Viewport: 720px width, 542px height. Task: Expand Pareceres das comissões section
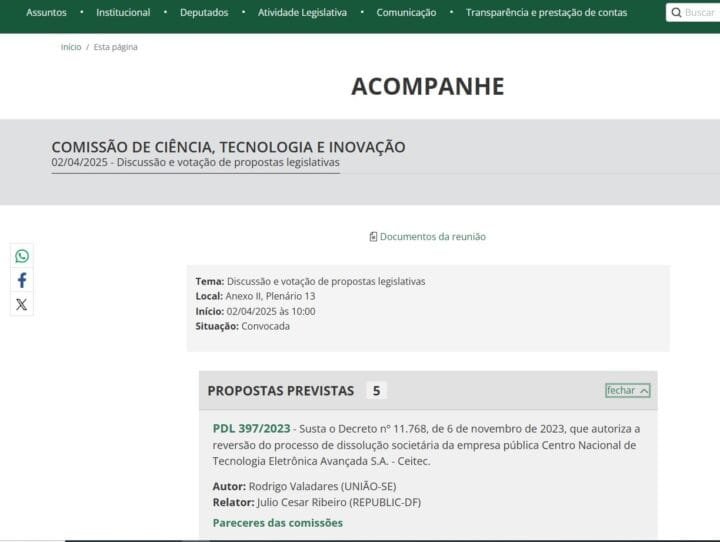[x=277, y=522]
